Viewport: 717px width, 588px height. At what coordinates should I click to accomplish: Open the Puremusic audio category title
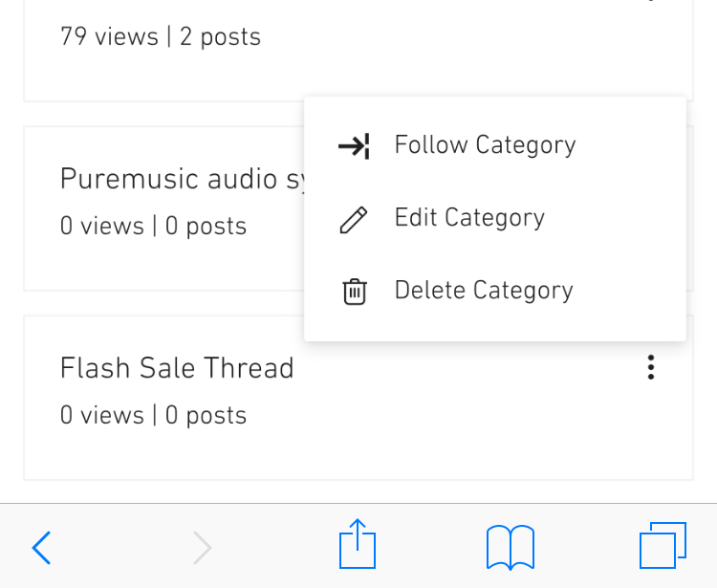pyautogui.click(x=182, y=179)
